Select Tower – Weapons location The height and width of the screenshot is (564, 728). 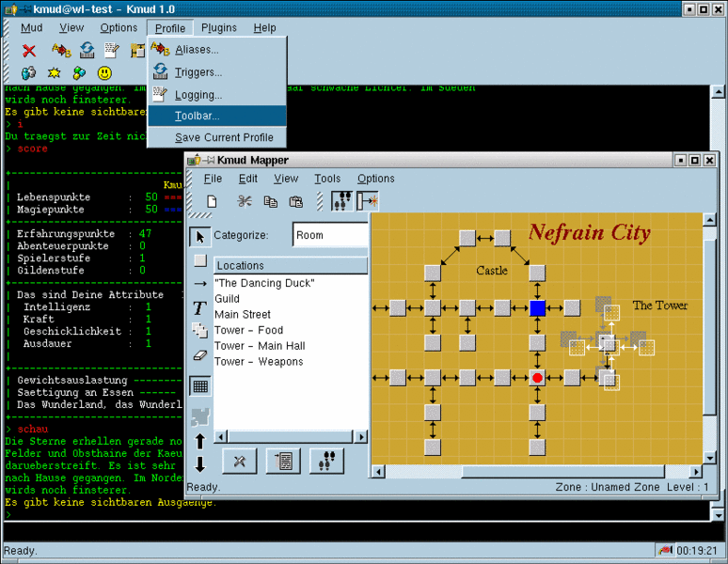259,362
